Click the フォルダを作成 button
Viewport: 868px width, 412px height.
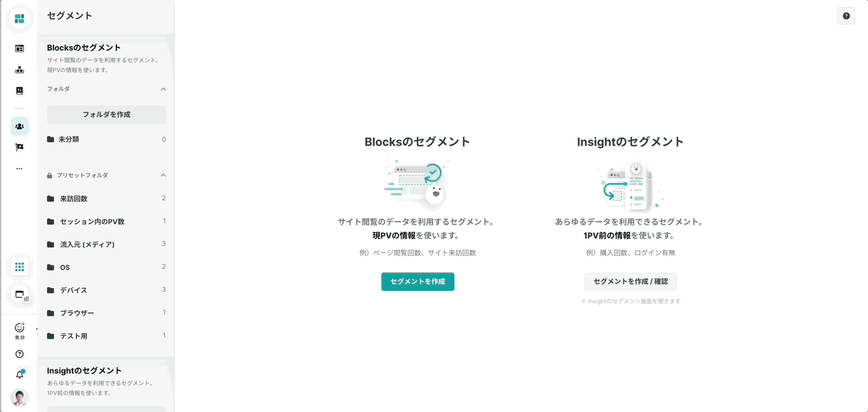pyautogui.click(x=106, y=114)
